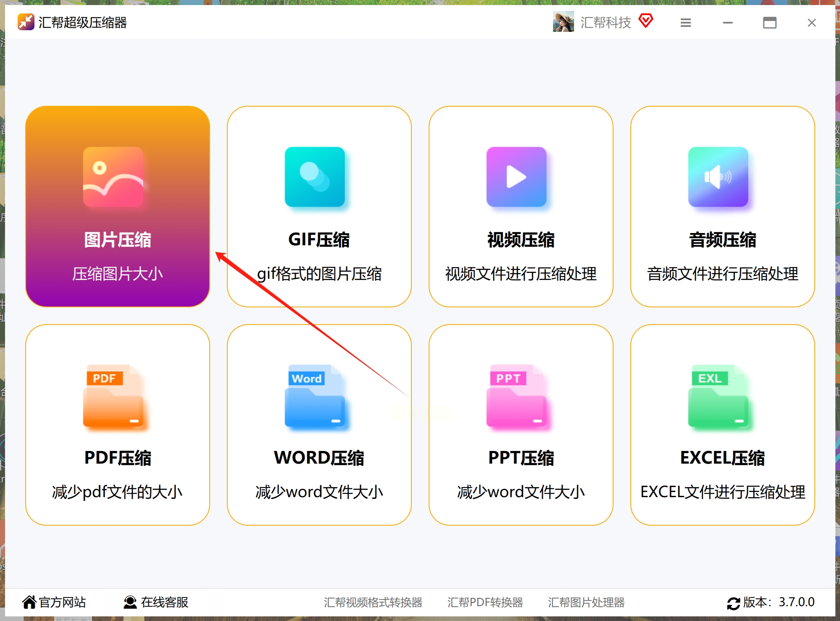This screenshot has height=621, width=840.
Task: Open the hamburger menu in title bar
Action: coord(686,23)
